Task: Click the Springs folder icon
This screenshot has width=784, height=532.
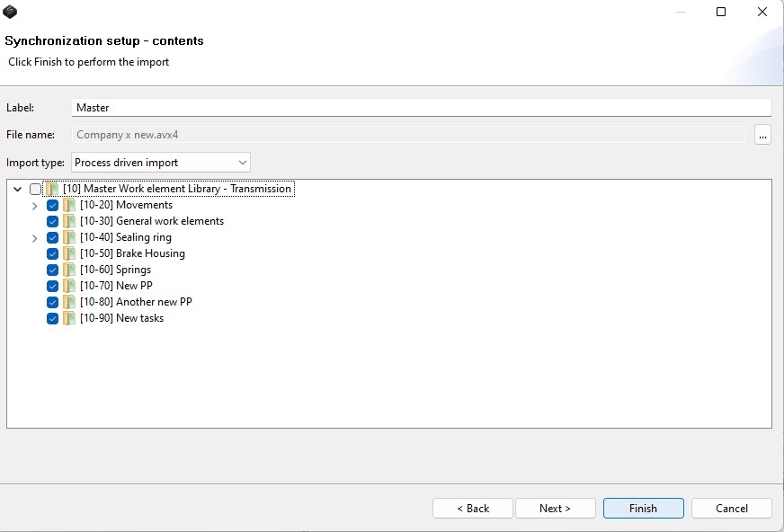Action: [x=69, y=270]
